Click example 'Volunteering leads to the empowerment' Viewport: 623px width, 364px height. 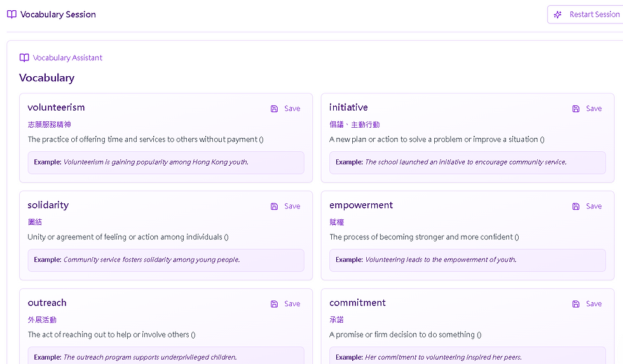pyautogui.click(x=441, y=260)
